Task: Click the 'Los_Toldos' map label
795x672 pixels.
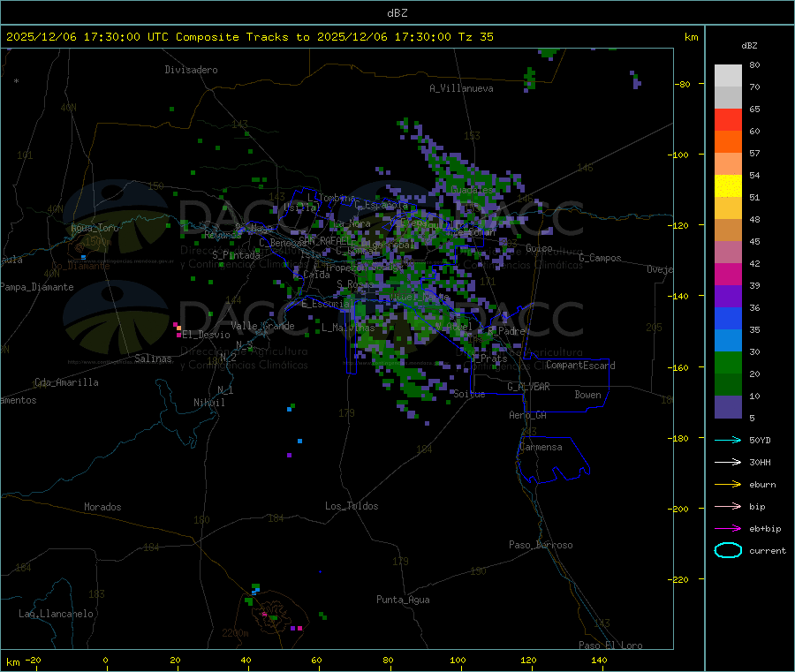Action: 352,506
